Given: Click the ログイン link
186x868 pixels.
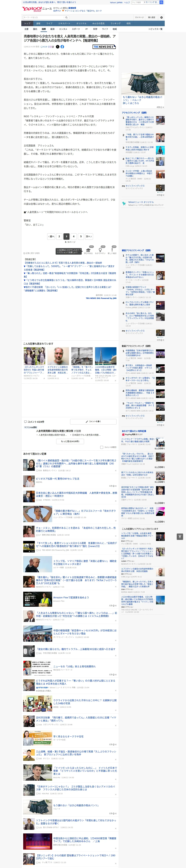Looking at the screenshot, I should click(57, 11).
